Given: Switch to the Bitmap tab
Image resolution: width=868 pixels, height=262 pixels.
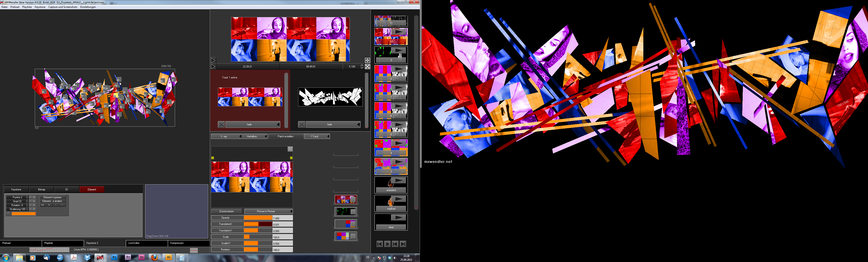Looking at the screenshot, I should tap(41, 189).
